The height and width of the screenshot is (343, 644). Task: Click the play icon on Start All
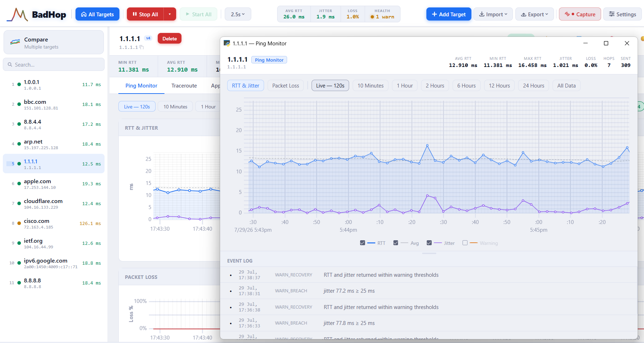point(187,14)
